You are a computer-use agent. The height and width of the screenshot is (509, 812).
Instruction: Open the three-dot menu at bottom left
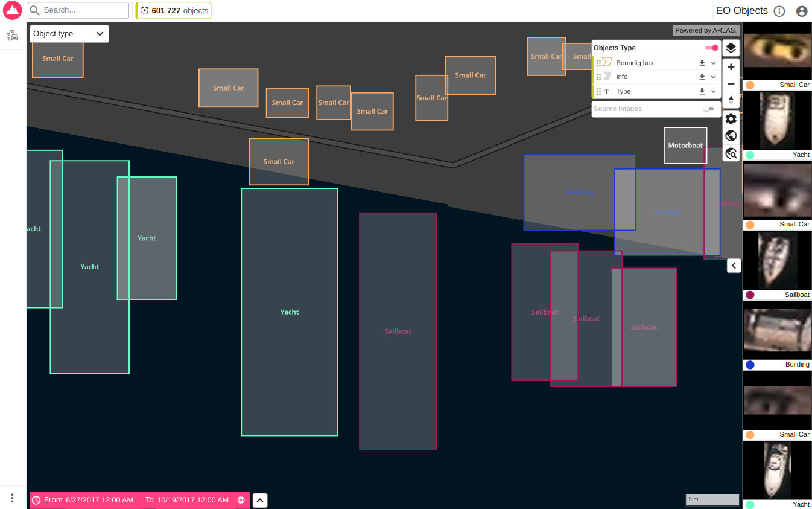(12, 497)
